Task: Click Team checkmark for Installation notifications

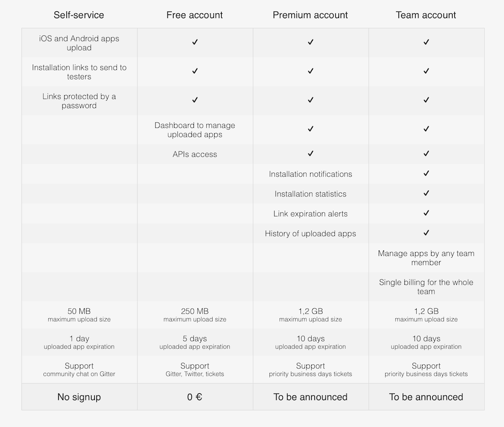Action: click(x=426, y=174)
